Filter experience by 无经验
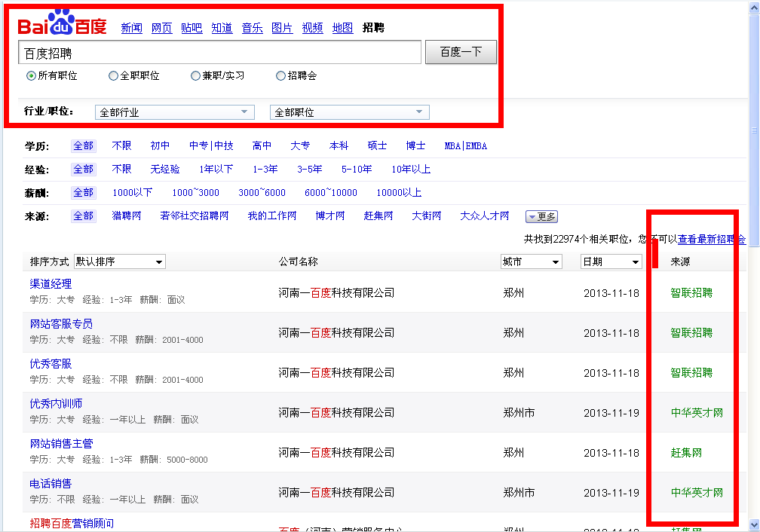 coord(165,169)
